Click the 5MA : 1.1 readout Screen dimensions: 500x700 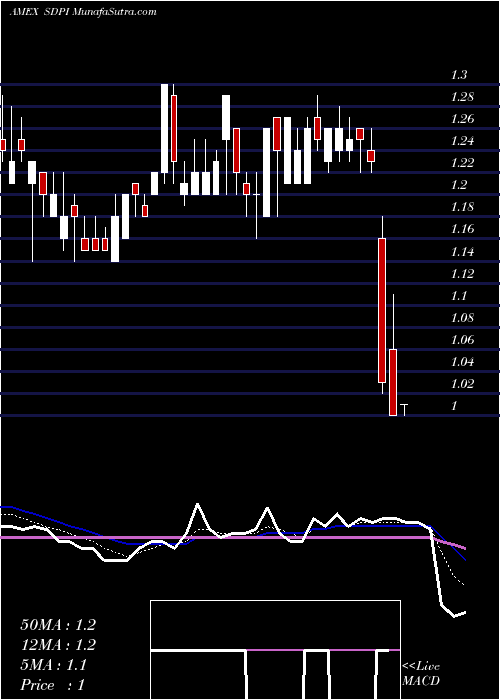click(54, 665)
